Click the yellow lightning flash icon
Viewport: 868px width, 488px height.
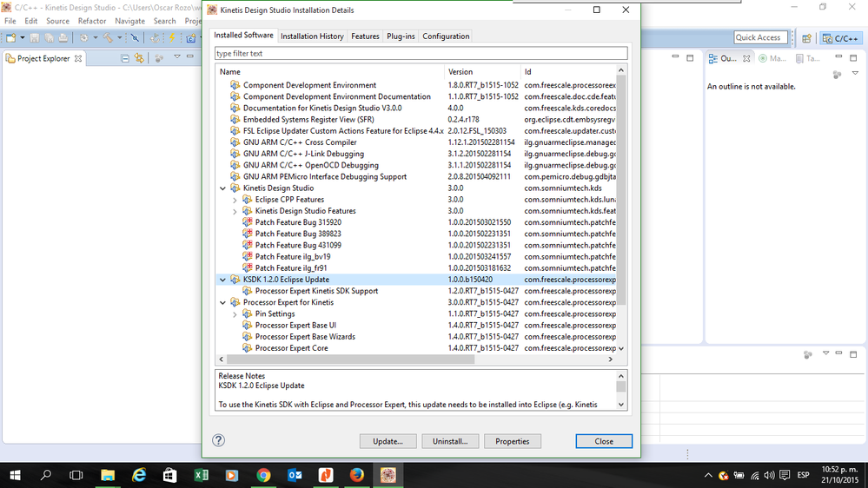pyautogui.click(x=172, y=37)
